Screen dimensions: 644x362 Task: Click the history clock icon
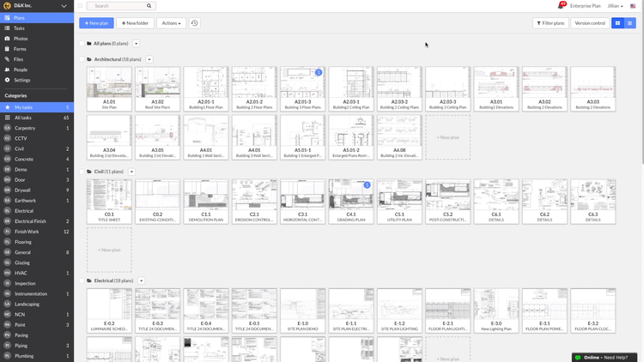pos(194,23)
